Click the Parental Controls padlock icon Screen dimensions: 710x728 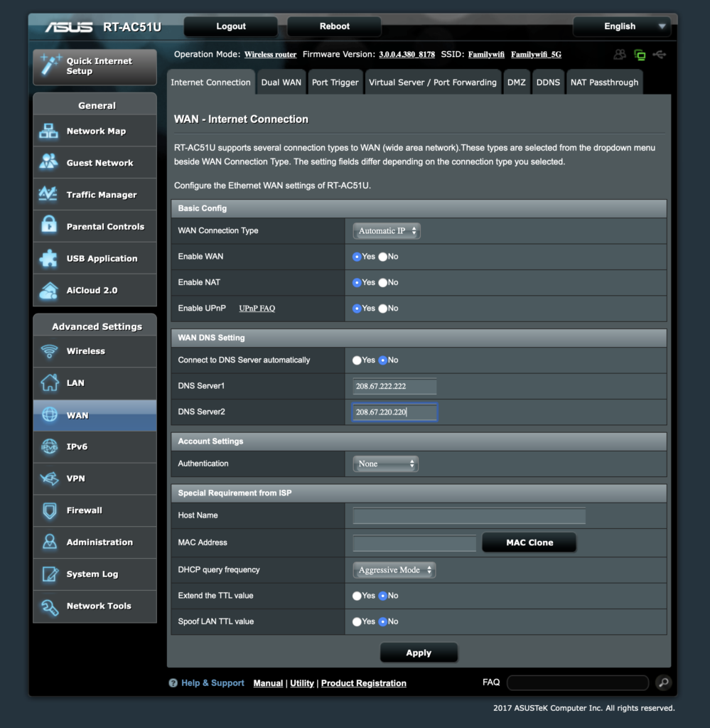pyautogui.click(x=49, y=226)
